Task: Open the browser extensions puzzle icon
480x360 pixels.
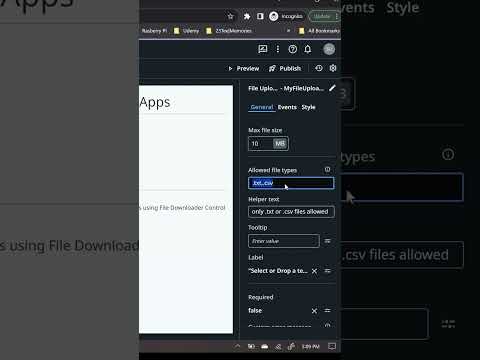Action: coord(247,16)
